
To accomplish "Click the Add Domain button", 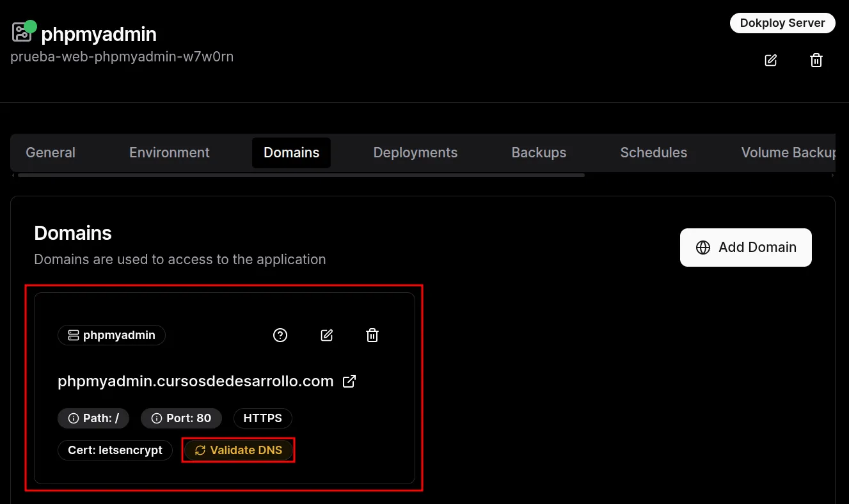I will pos(745,247).
